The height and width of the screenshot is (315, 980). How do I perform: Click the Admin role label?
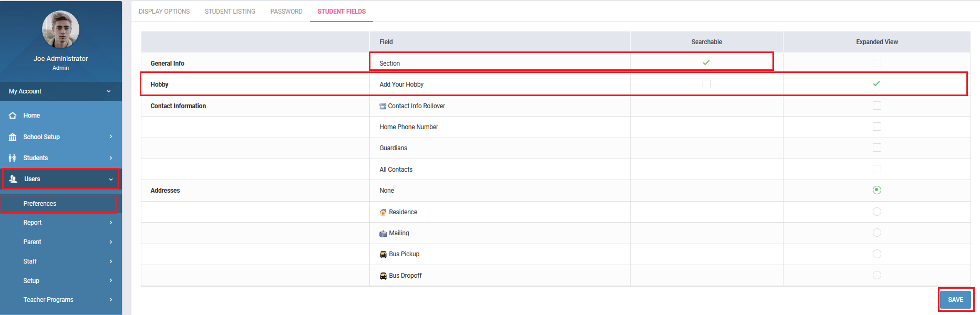(60, 68)
